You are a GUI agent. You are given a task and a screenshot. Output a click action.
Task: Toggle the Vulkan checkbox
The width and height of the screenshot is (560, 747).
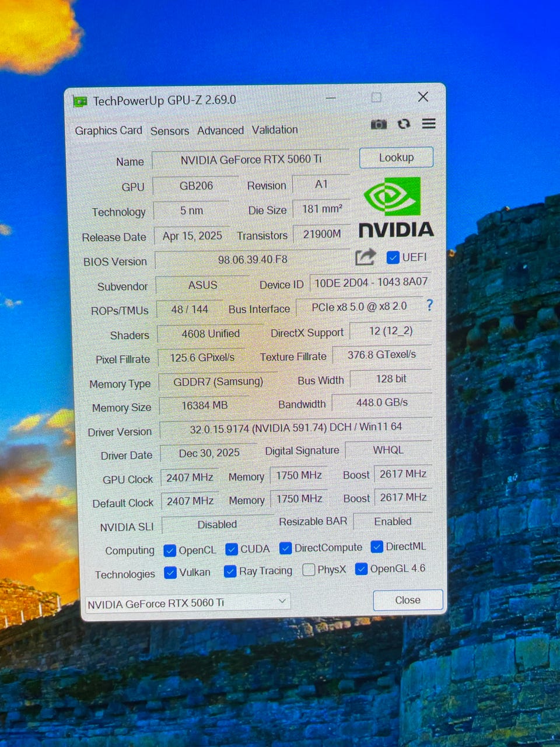(x=170, y=573)
